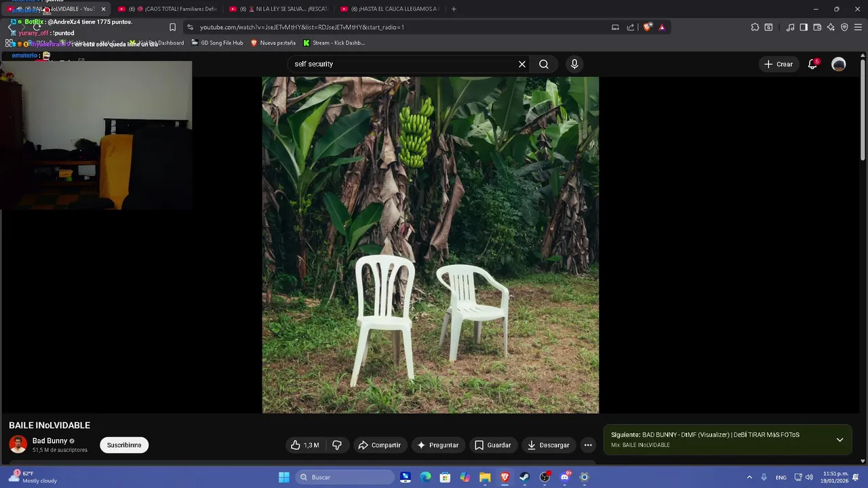Open File Explorer from the taskbar
This screenshot has height=488, width=868.
coord(485,477)
